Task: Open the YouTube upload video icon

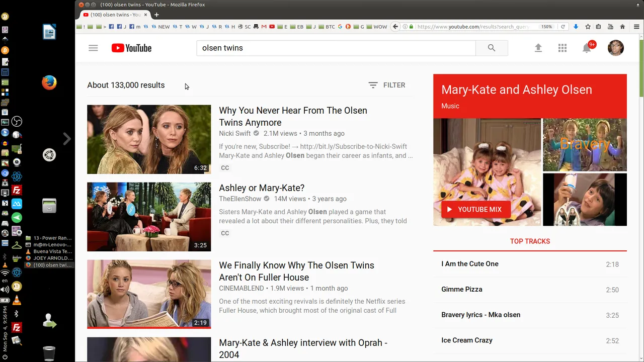Action: click(538, 48)
